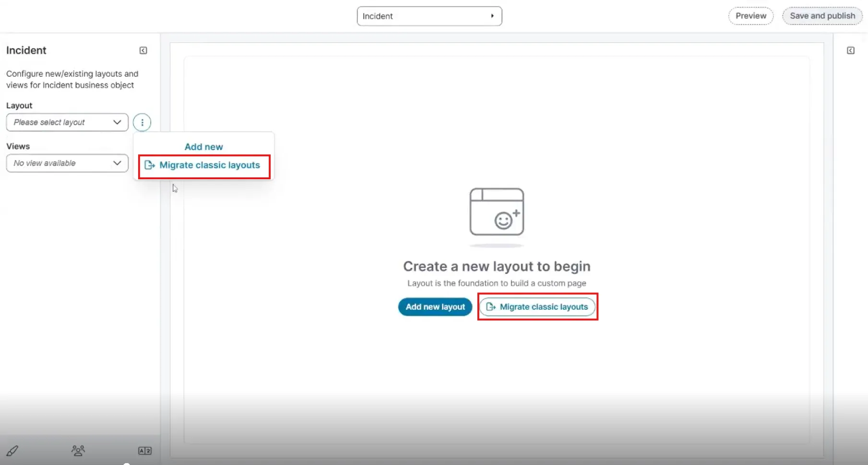Click the 'Create a new layout to begin' heading
This screenshot has width=868, height=465.
[497, 266]
